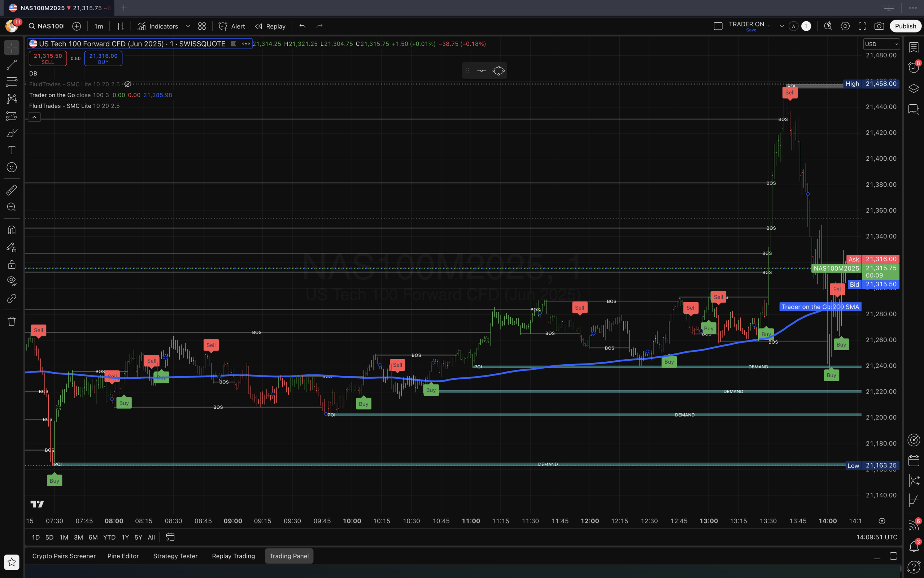Image resolution: width=924 pixels, height=578 pixels.
Task: Open the Strategy Tester tab
Action: pos(175,556)
